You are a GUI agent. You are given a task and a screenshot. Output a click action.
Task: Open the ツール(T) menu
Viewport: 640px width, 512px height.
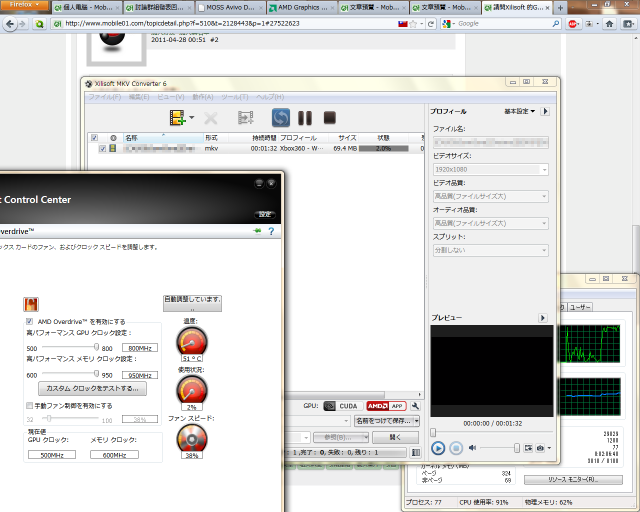[235, 97]
